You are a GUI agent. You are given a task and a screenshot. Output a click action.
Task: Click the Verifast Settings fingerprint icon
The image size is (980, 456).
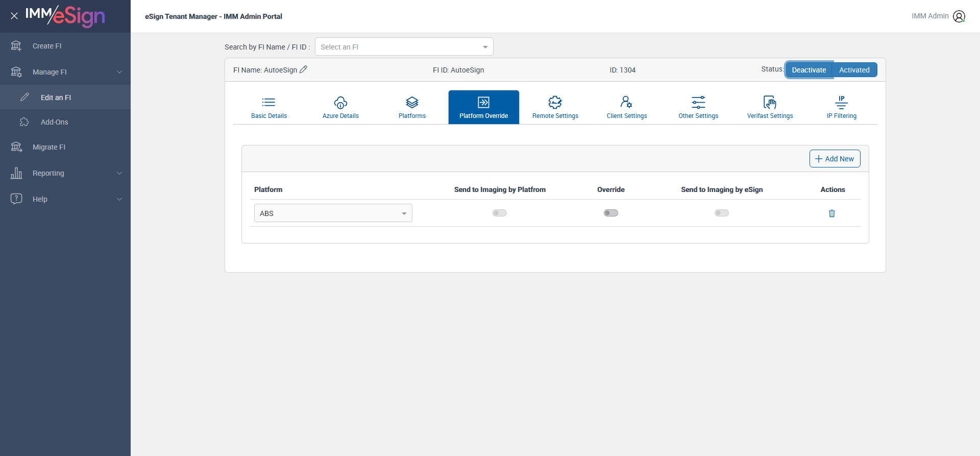(x=770, y=102)
